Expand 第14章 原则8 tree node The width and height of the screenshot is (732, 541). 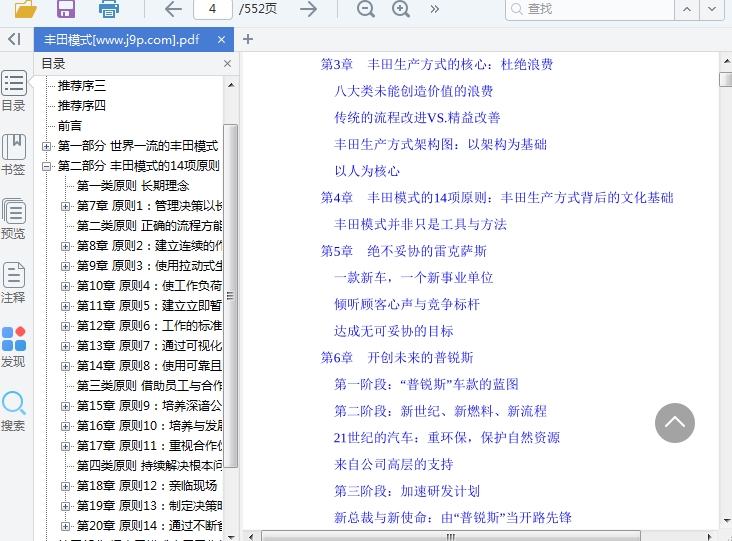65,366
